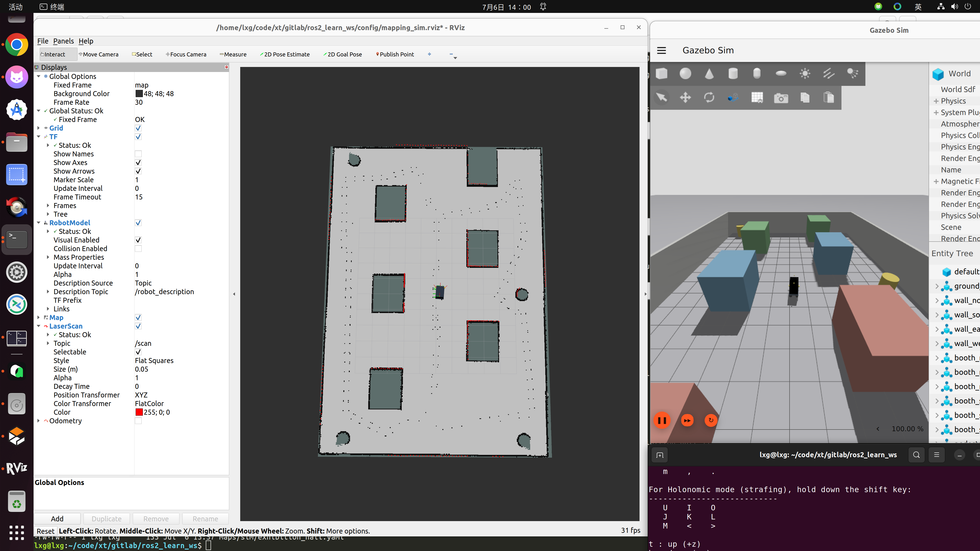Enable the Odometry display checkbox

pyautogui.click(x=138, y=421)
